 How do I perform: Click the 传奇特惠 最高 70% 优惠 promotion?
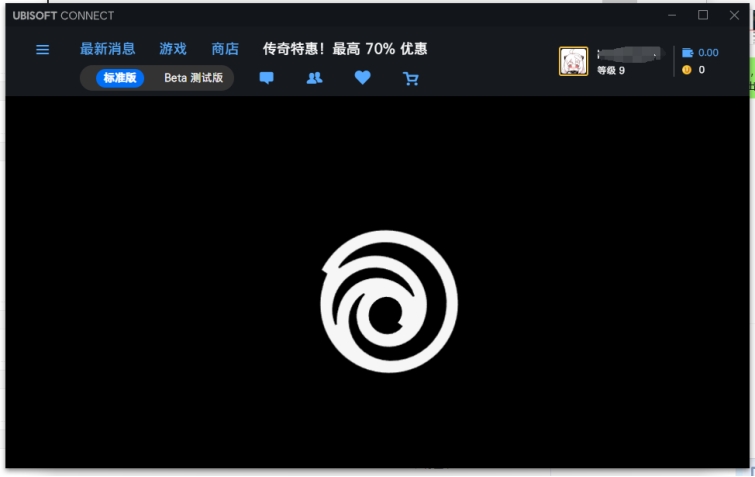345,49
